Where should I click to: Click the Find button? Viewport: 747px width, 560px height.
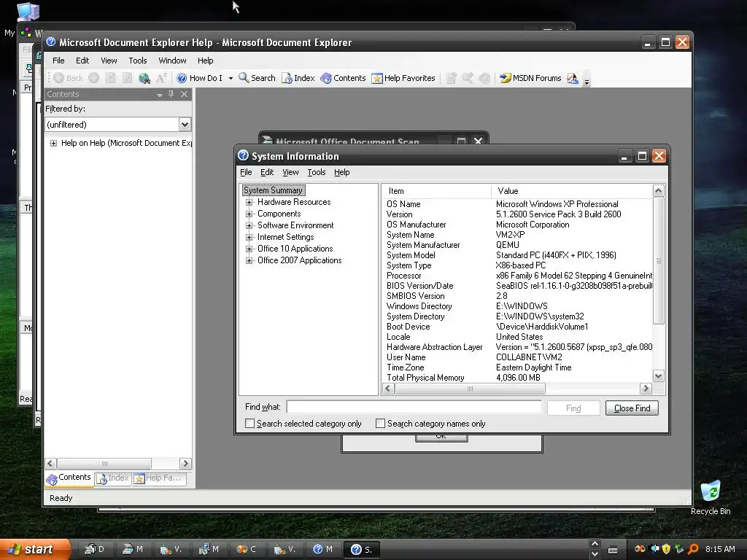click(573, 408)
